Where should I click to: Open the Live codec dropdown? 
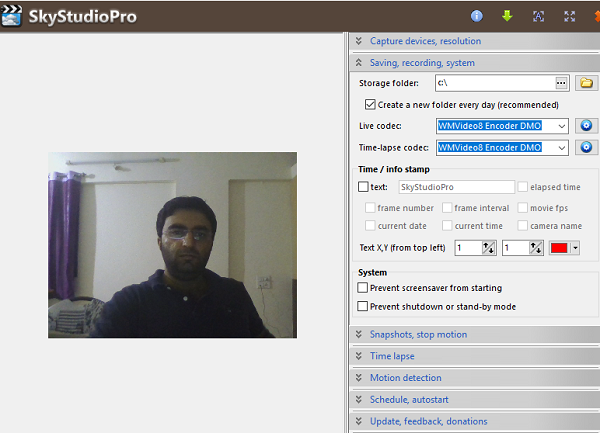pyautogui.click(x=561, y=126)
